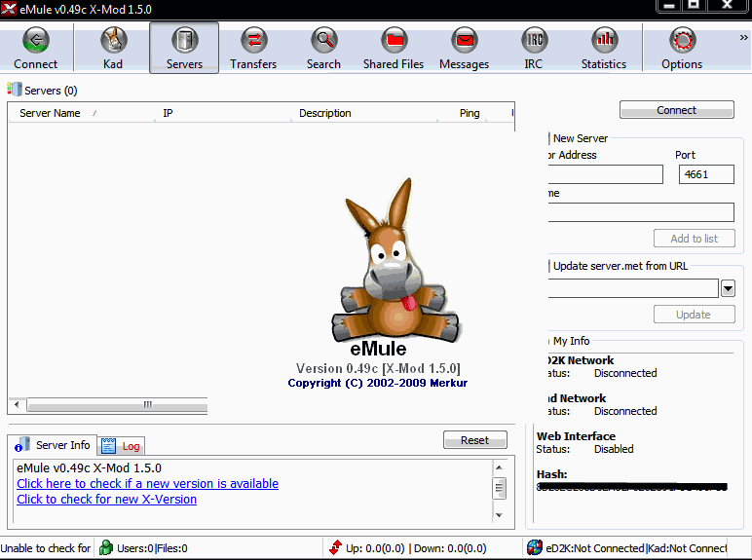Click the server list horizontal scrollbar thumb

click(118, 404)
